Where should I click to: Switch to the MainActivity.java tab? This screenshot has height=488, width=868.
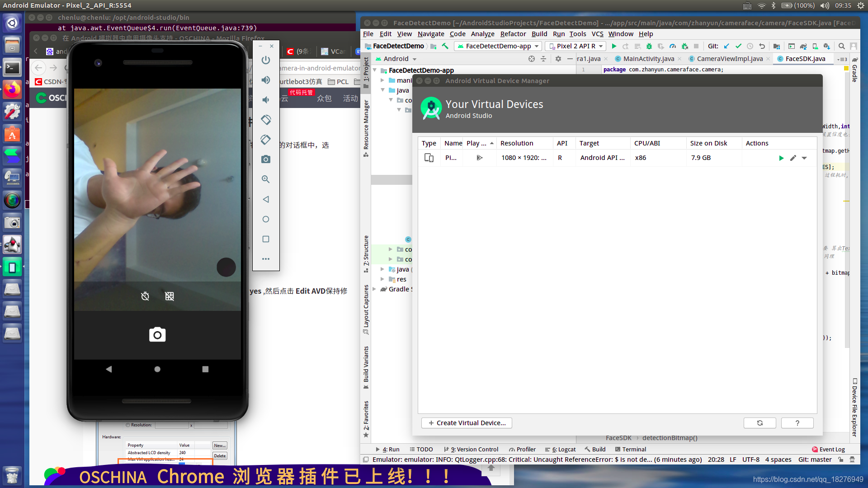[648, 59]
